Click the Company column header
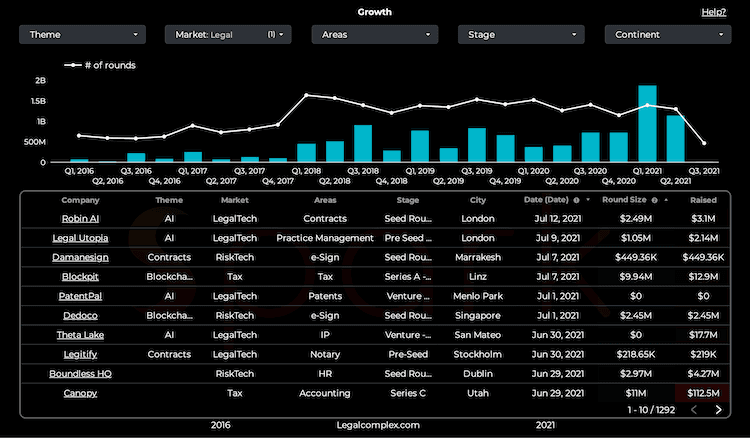This screenshot has width=750, height=438. tap(79, 200)
